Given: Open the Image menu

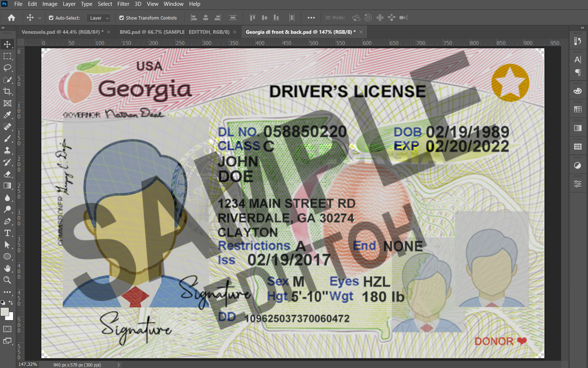Looking at the screenshot, I should coord(50,4).
